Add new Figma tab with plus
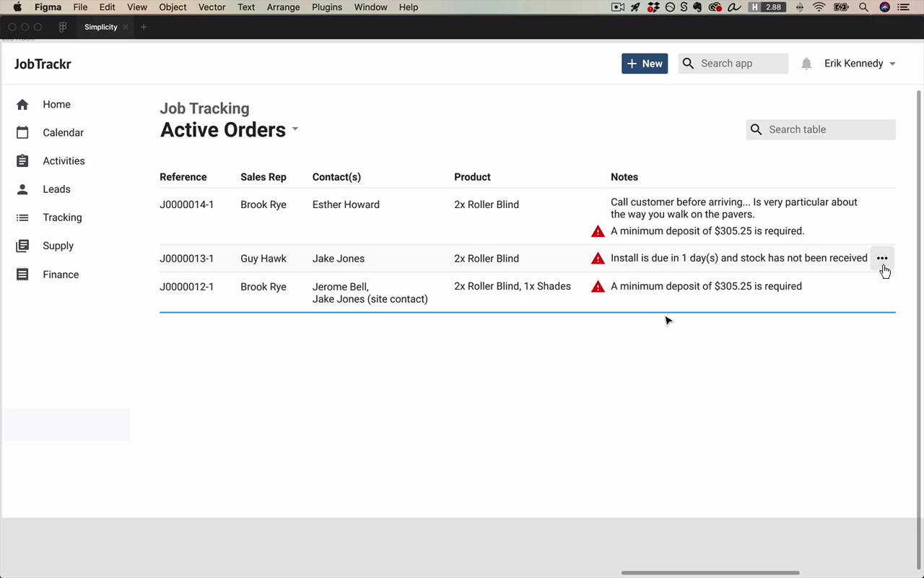The width and height of the screenshot is (924, 578). click(144, 27)
